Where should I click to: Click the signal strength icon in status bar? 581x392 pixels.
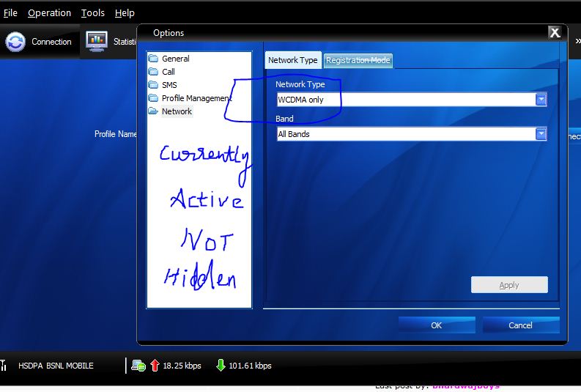(x=4, y=365)
